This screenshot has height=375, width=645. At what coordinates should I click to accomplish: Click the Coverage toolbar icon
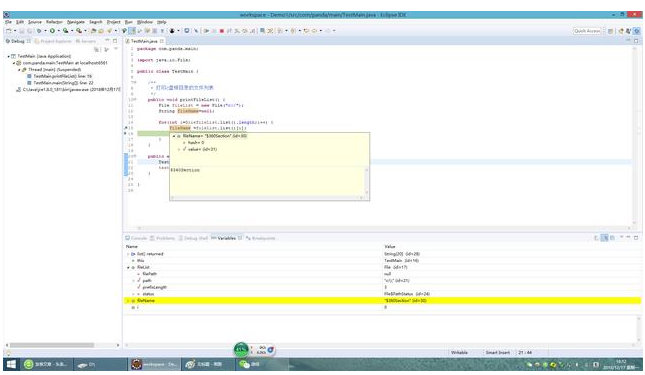tap(65, 31)
